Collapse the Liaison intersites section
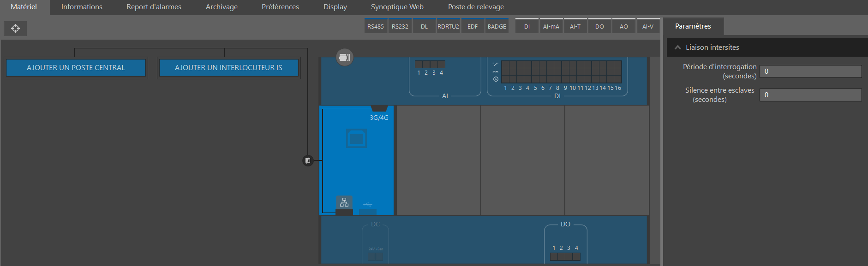Viewport: 868px width, 266px height. point(678,47)
